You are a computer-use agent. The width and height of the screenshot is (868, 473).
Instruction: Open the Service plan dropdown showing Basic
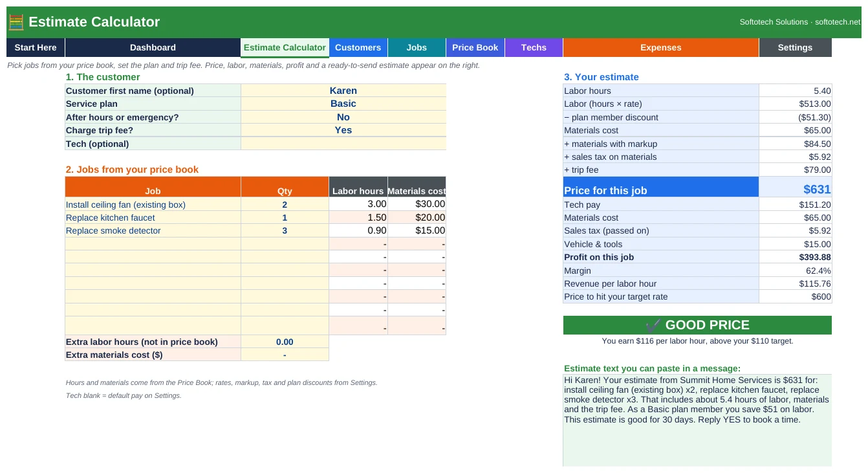(x=343, y=104)
